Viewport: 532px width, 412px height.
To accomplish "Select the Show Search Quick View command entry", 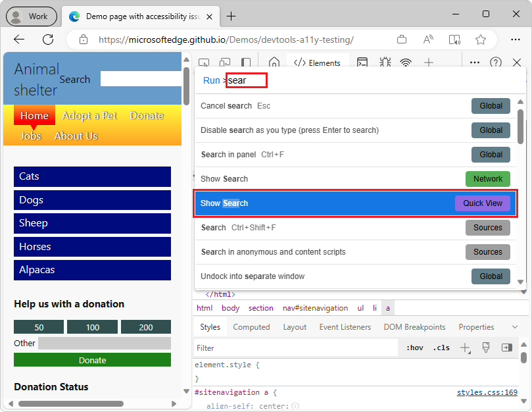I will tap(355, 204).
